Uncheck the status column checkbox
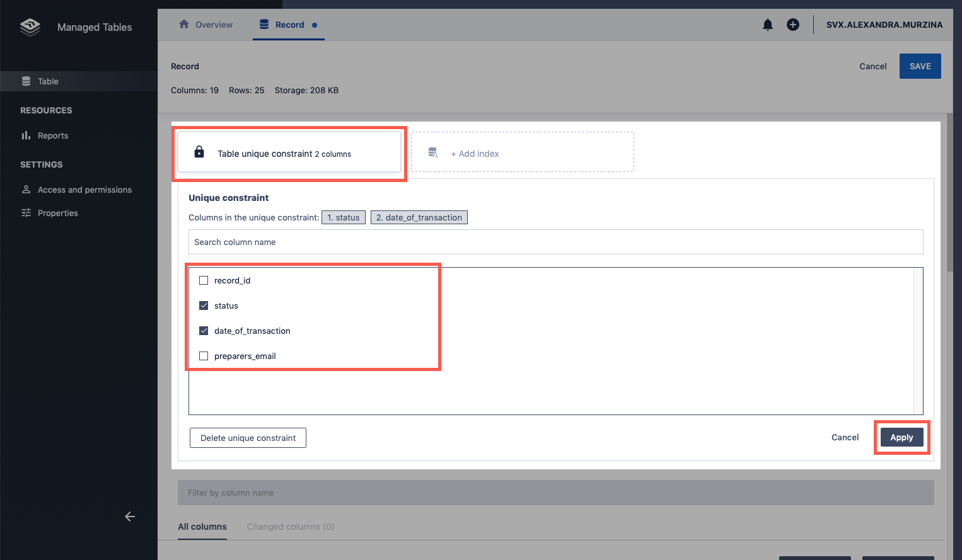This screenshot has height=560, width=962. point(204,306)
